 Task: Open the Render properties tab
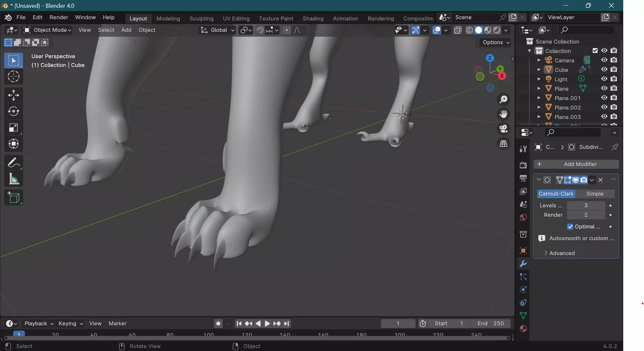(x=523, y=165)
